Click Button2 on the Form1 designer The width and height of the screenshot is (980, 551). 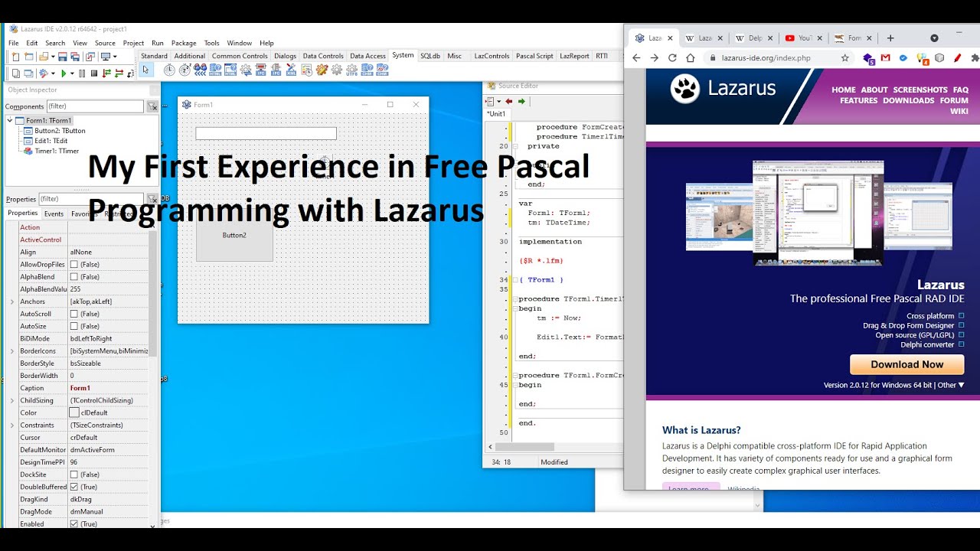coord(234,235)
